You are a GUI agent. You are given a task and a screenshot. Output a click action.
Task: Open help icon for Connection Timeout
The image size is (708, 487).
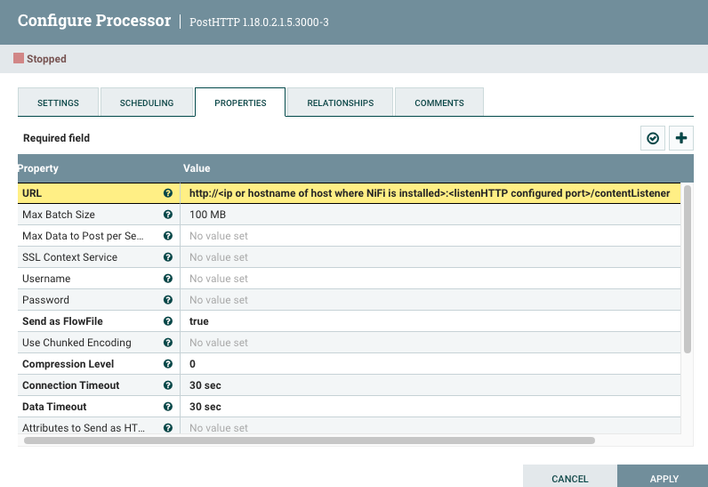pos(168,385)
